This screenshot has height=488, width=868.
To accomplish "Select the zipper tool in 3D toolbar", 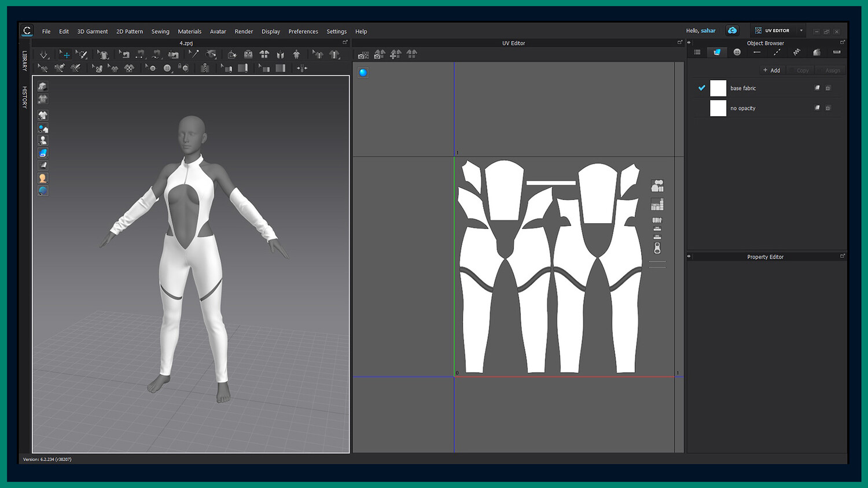I will 205,68.
